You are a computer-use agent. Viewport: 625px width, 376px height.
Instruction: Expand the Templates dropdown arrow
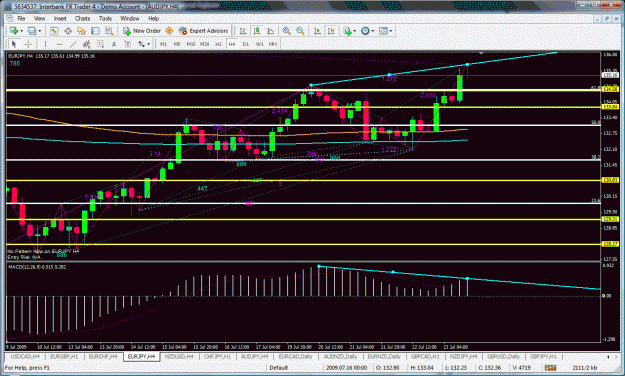pos(391,31)
